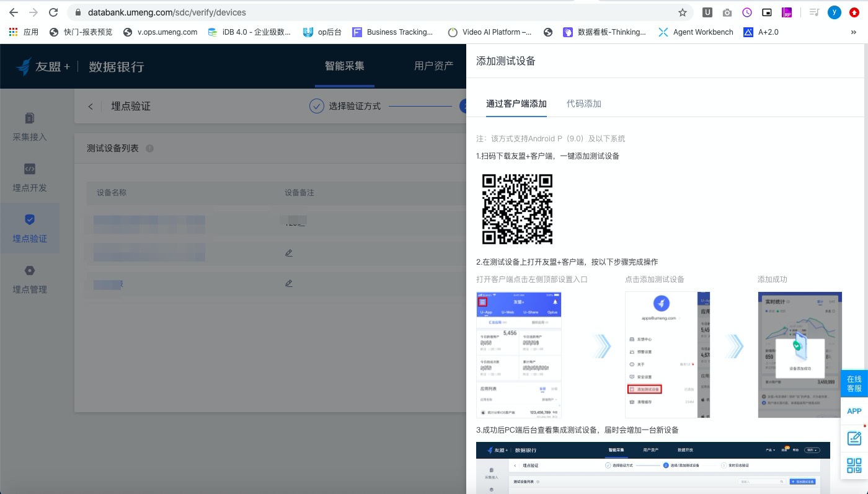Go back using the chevron beside 埋点验证

[91, 107]
